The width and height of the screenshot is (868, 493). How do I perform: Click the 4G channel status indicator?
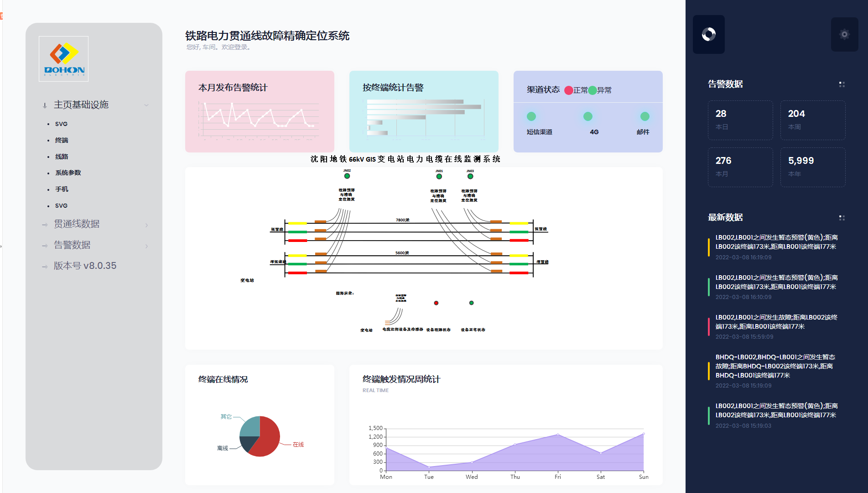coord(587,116)
